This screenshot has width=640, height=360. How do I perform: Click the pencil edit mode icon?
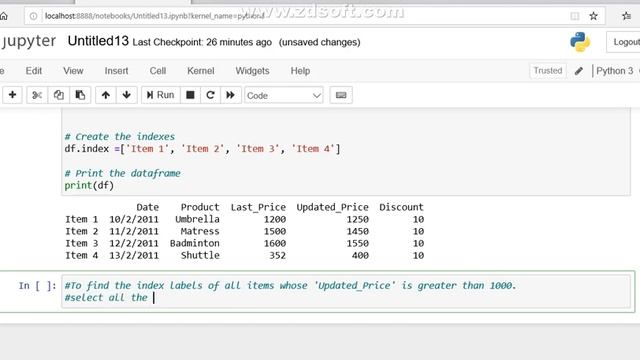tap(578, 71)
